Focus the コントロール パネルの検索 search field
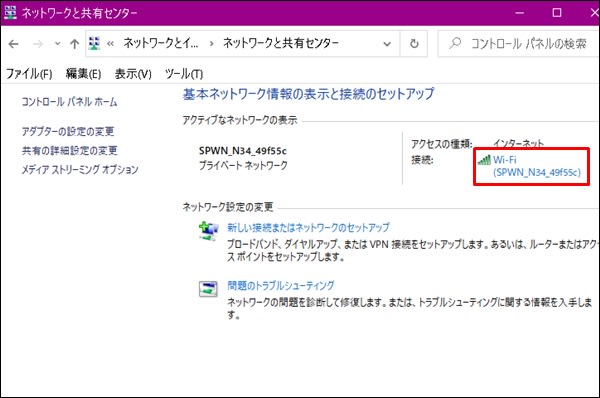 click(x=519, y=44)
